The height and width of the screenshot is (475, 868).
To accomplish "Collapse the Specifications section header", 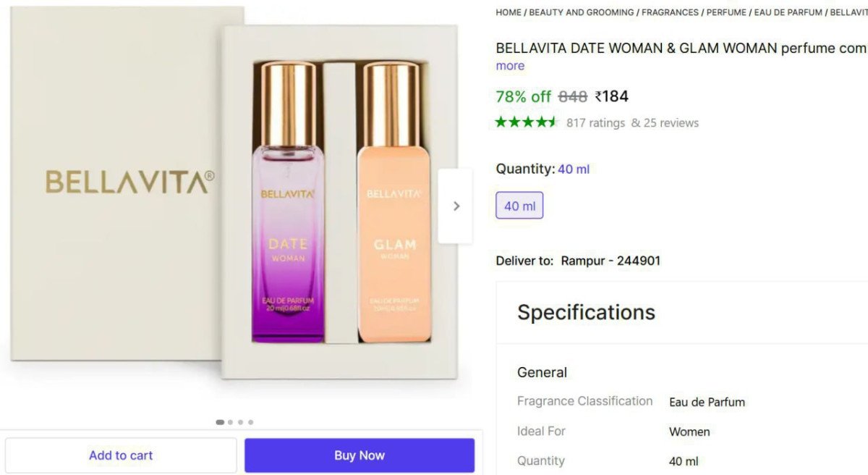I will point(586,312).
